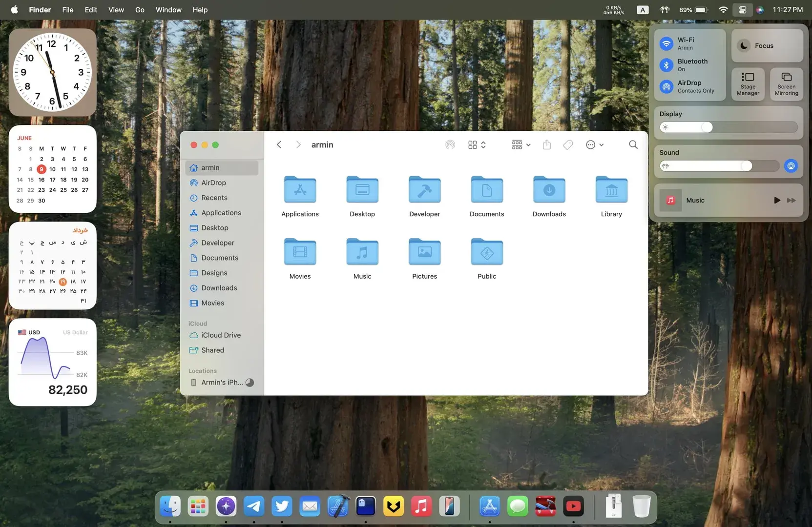
Task: Open the view style chevron next to the grid icon
Action: coord(483,144)
